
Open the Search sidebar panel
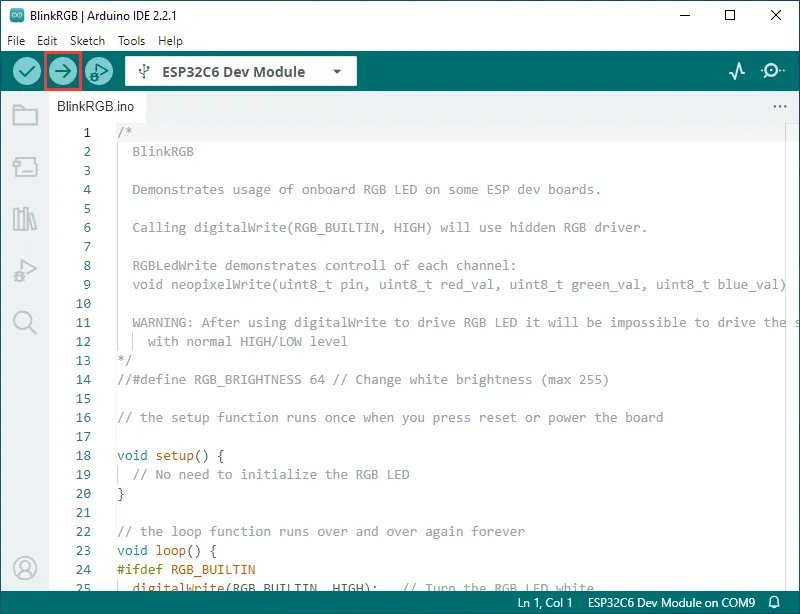point(25,323)
